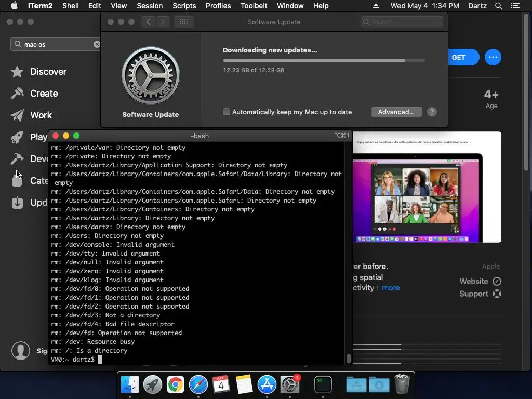Click the FaceTime screenshot thumbnail

point(427,187)
